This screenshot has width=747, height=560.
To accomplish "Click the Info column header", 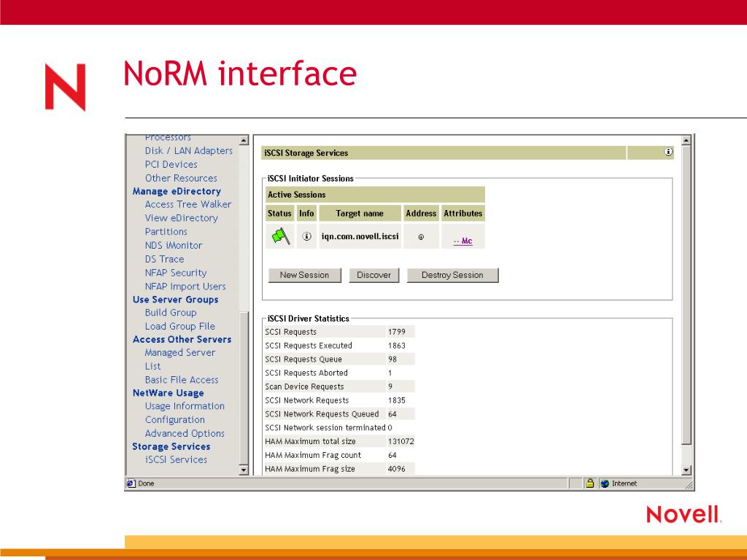I will click(307, 214).
